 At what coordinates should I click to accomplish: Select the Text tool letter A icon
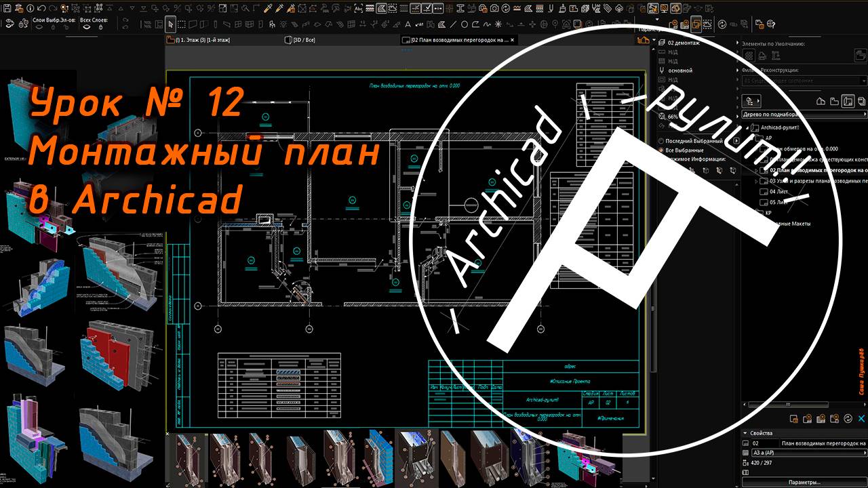408,24
